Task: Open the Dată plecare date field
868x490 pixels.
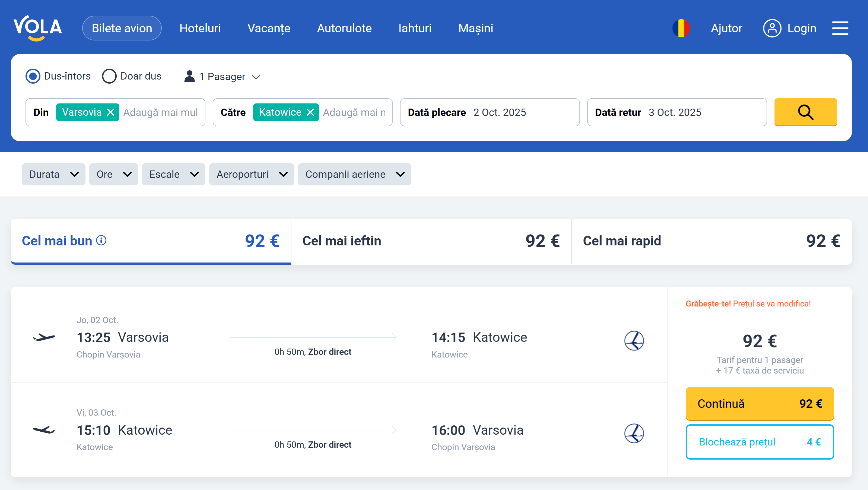Action: pos(489,112)
